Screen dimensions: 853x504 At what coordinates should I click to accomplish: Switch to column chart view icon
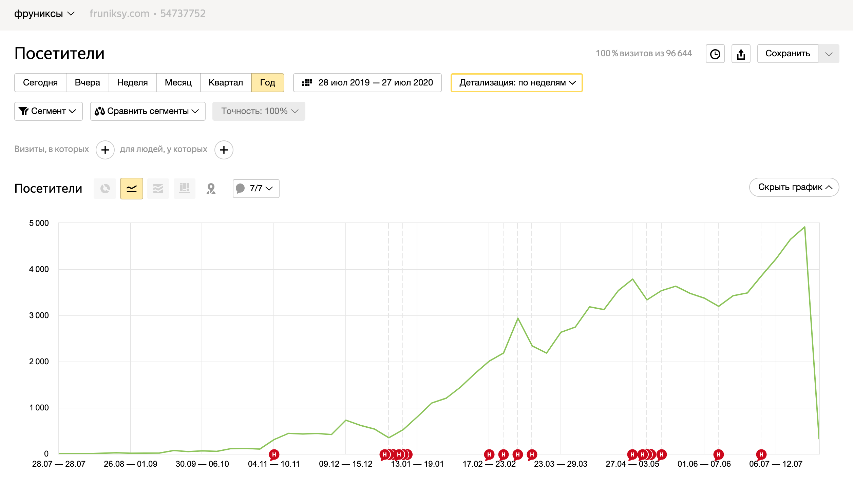pyautogui.click(x=185, y=189)
